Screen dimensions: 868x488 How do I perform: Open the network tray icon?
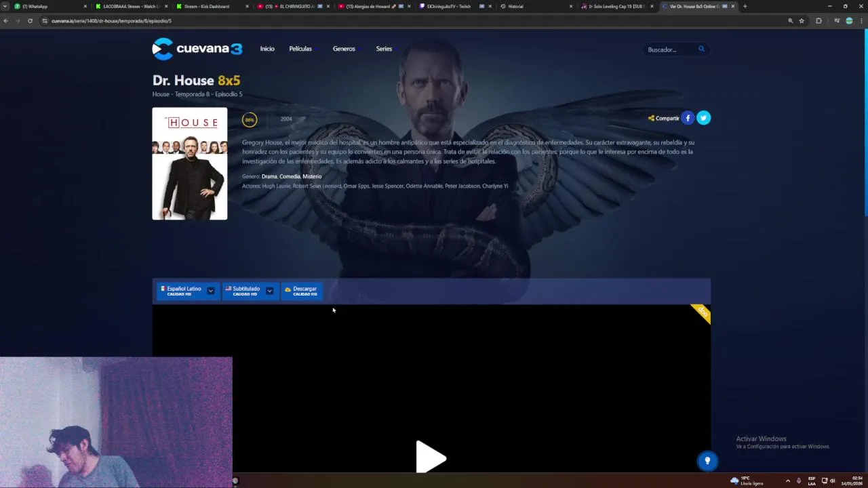(x=825, y=481)
